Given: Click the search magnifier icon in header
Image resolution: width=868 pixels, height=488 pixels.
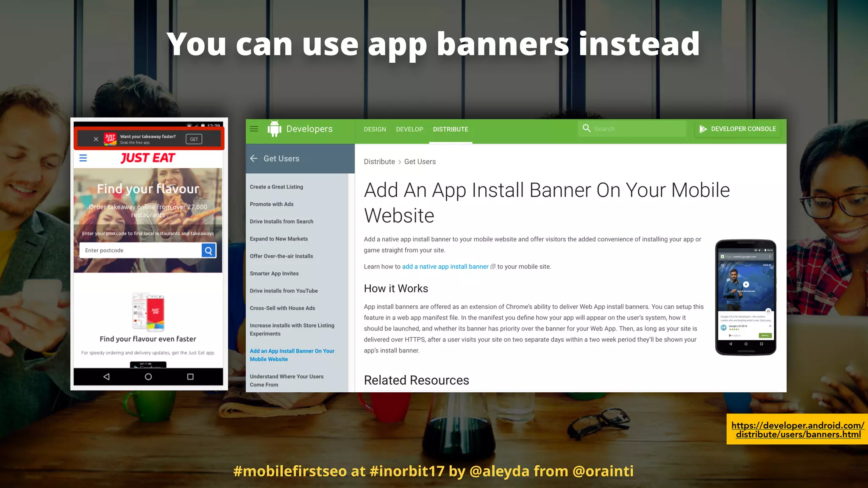Looking at the screenshot, I should click(587, 128).
